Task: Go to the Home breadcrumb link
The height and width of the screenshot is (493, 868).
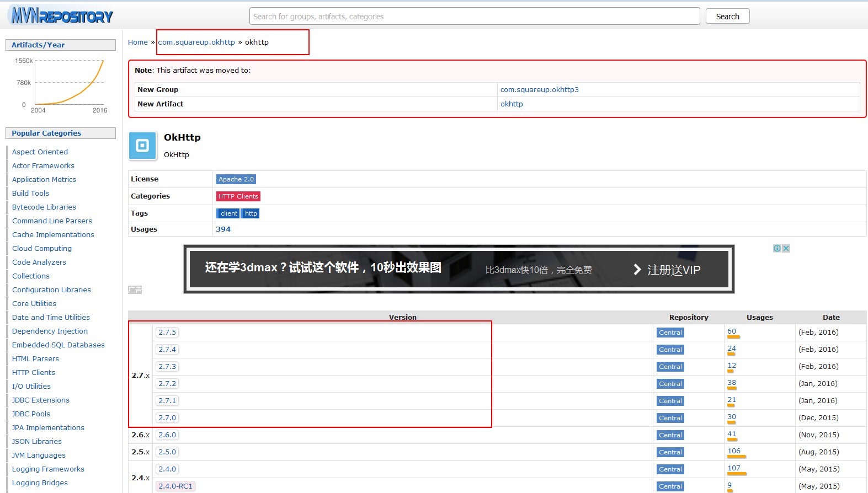Action: coord(138,42)
